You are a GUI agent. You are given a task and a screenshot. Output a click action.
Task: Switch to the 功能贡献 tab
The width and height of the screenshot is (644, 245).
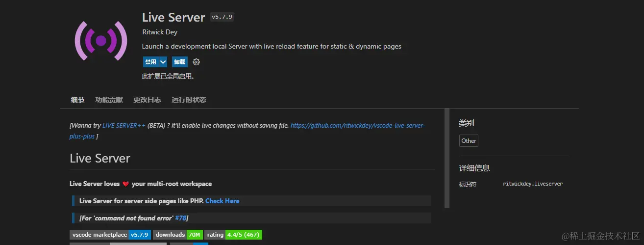[x=109, y=100]
